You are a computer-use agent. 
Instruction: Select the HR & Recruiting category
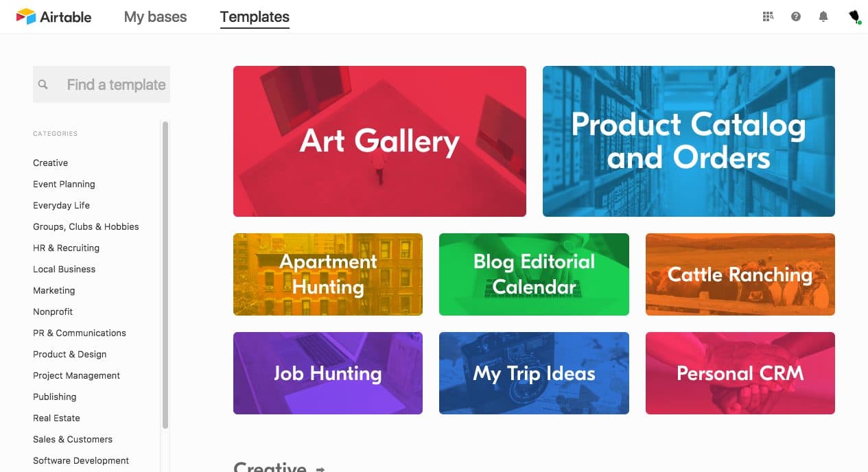click(66, 248)
